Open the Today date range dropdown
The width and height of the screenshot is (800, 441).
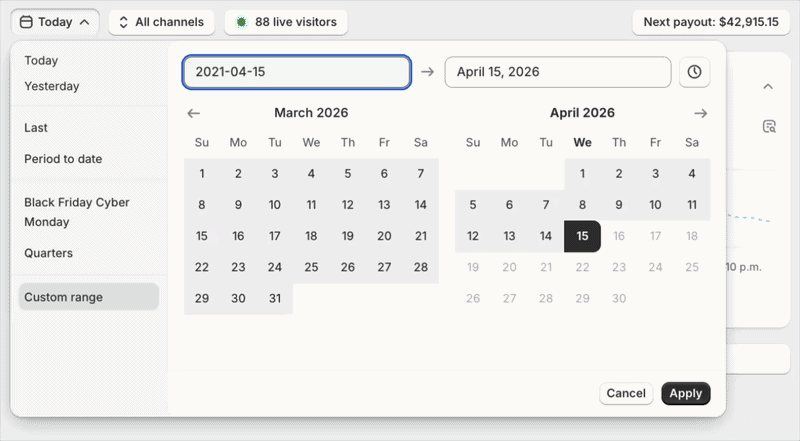coord(56,21)
